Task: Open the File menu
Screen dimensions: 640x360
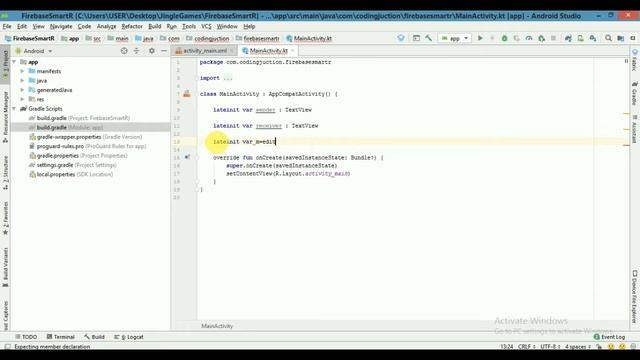Action: click(7, 26)
